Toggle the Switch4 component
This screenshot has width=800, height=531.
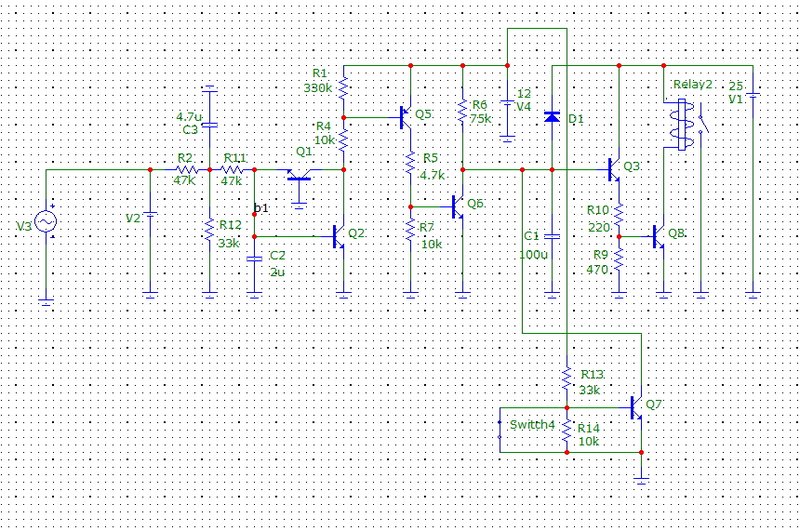pyautogui.click(x=500, y=430)
